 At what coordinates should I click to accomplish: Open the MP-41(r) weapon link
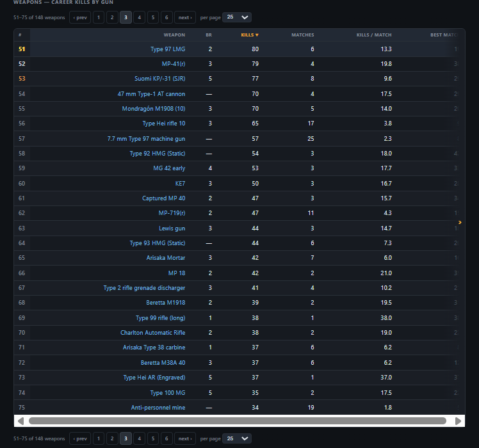173,64
